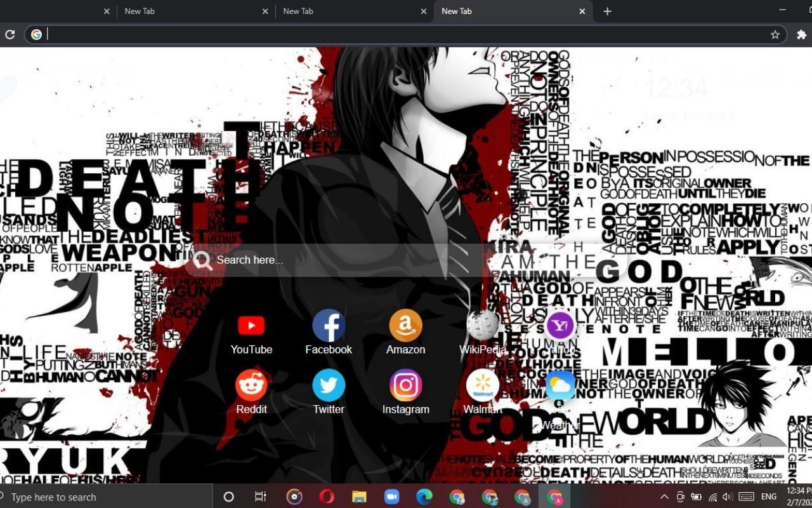Open Wi-Fi network settings in tray
The height and width of the screenshot is (508, 812).
click(712, 497)
